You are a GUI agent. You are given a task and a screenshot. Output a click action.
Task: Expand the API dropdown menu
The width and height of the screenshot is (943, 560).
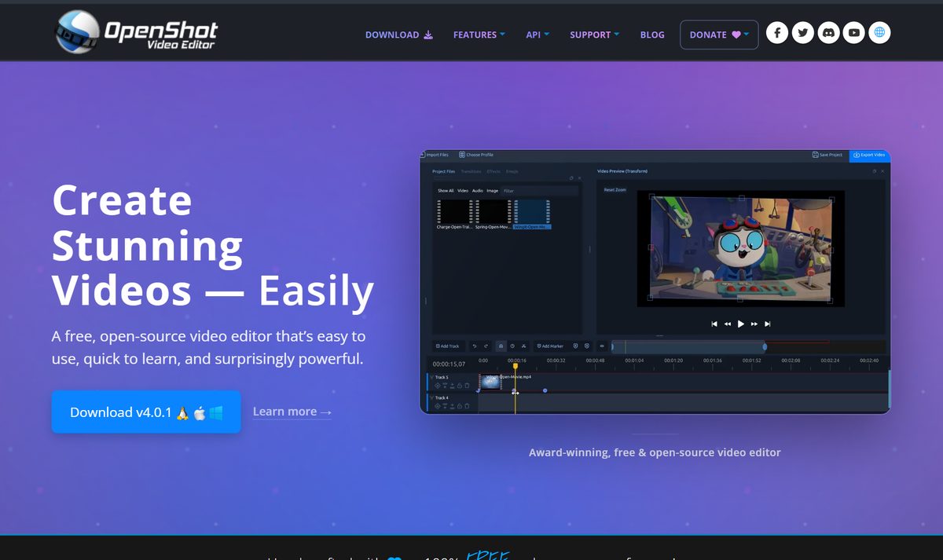[538, 35]
